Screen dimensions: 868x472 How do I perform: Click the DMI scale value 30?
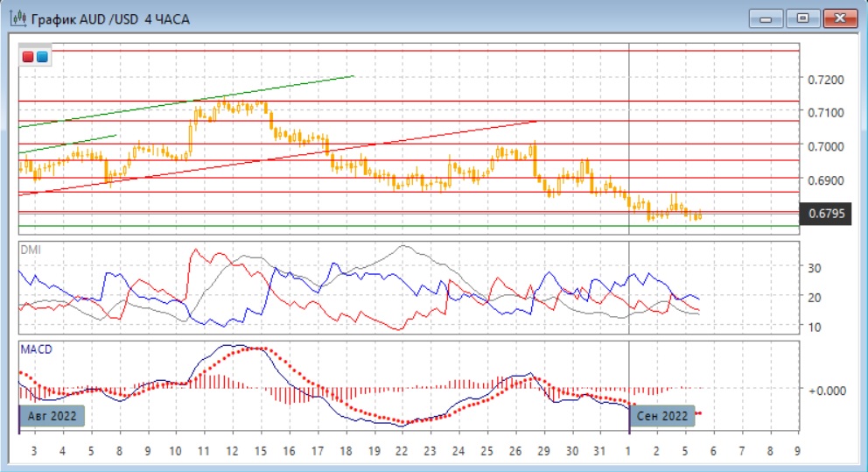coord(815,268)
